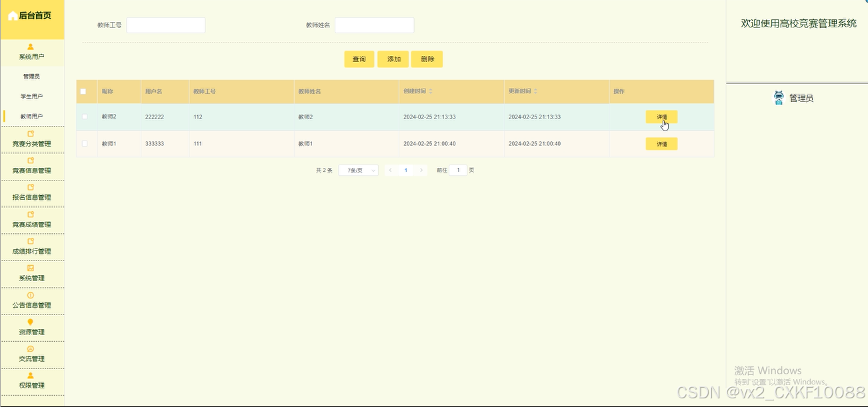Open the 7条/页 page size dropdown
This screenshot has width=868, height=407.
point(359,171)
